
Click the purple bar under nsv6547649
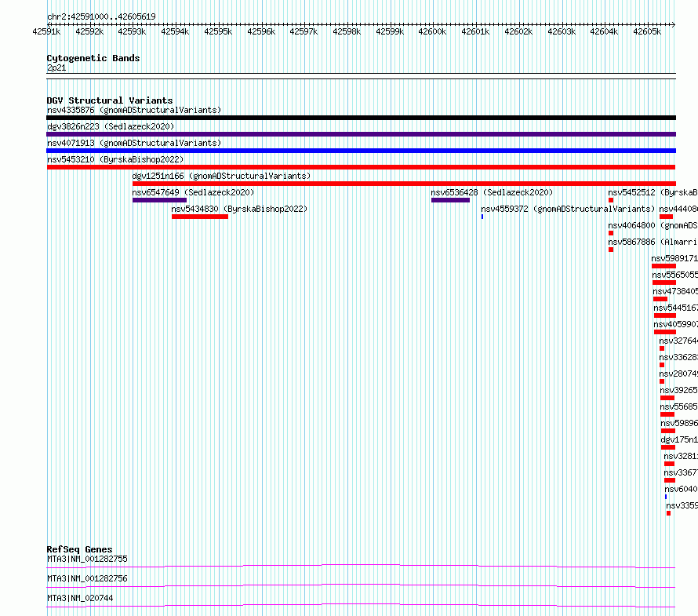(159, 200)
